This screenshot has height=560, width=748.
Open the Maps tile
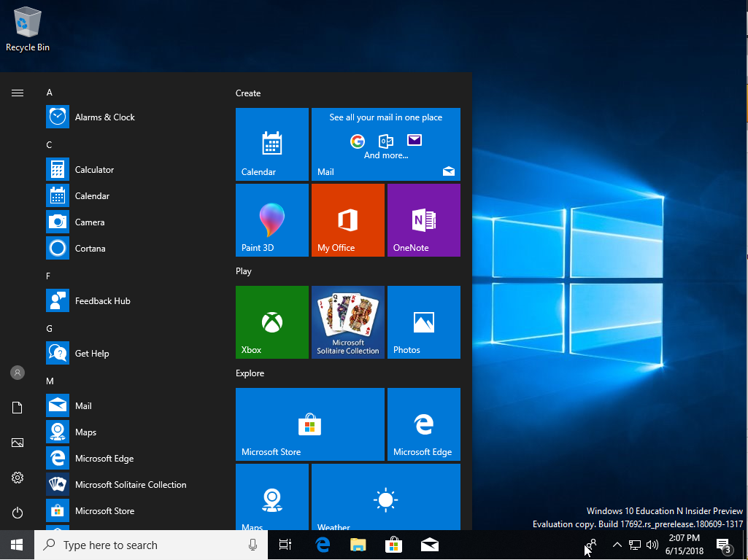pyautogui.click(x=272, y=497)
